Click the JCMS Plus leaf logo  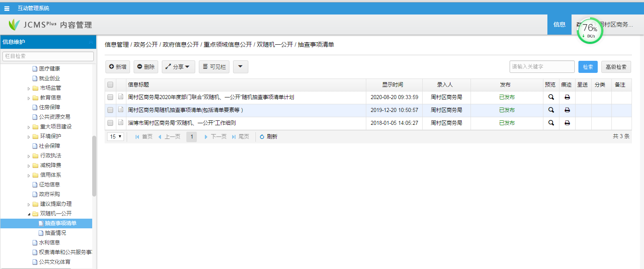pos(14,25)
